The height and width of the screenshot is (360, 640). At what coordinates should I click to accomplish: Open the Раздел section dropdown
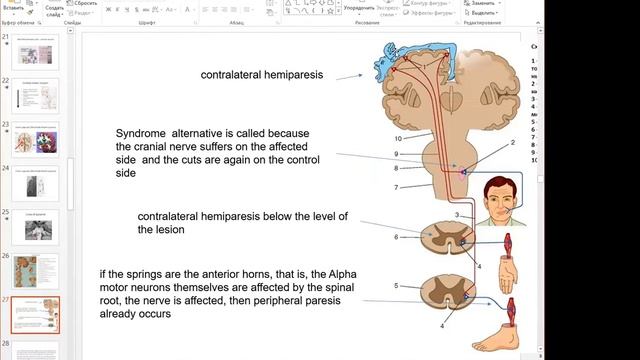click(80, 13)
